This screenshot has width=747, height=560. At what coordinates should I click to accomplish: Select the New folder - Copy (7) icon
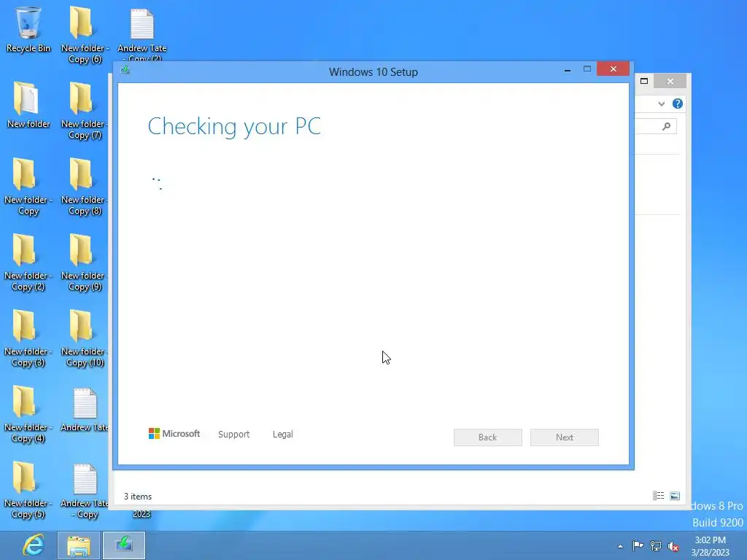tap(84, 111)
